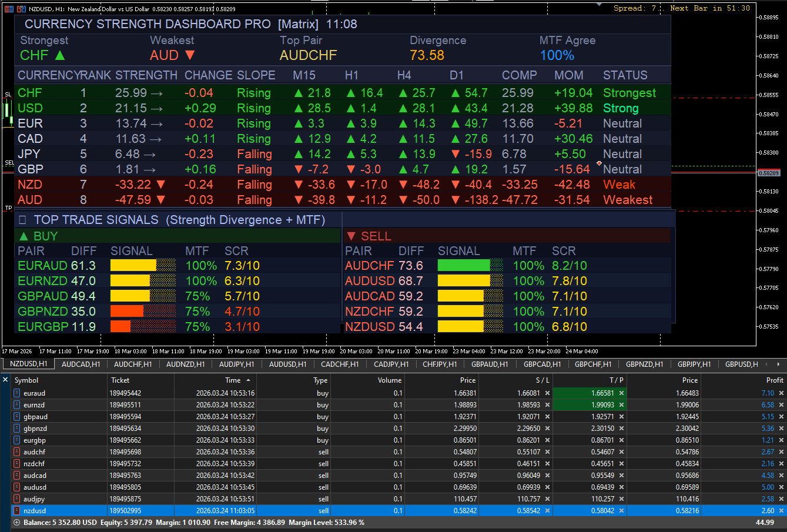Viewport: 787px width, 532px height.
Task: Open the GBPNZD,H1 chart tab
Action: pos(645,364)
